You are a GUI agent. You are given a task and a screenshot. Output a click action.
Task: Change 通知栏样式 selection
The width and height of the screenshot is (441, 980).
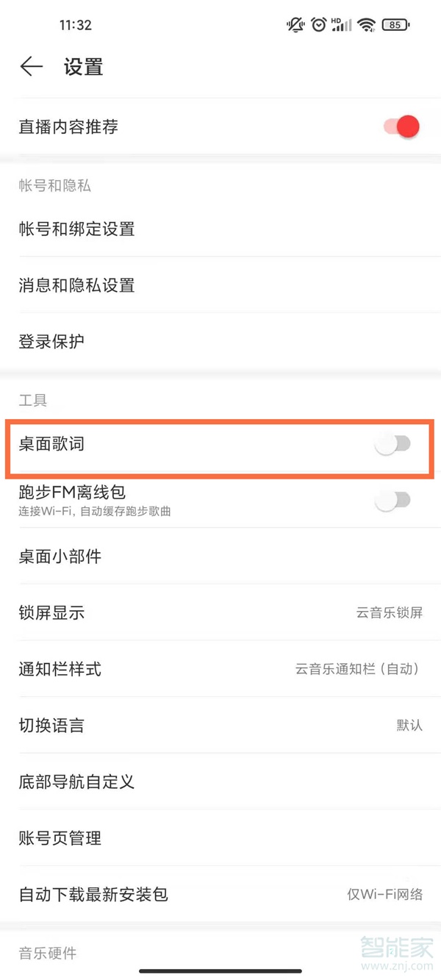pos(220,669)
